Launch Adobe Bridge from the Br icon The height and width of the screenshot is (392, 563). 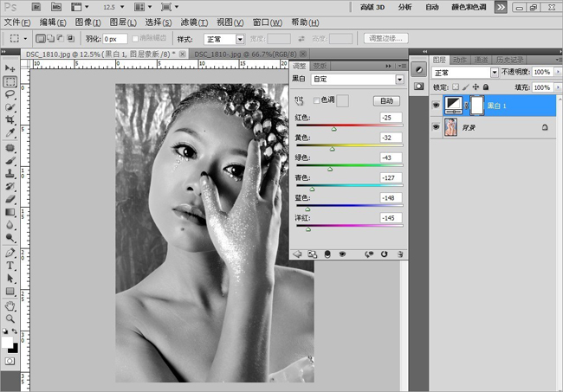point(36,7)
